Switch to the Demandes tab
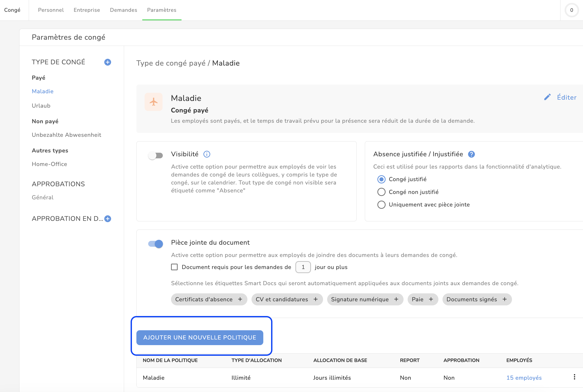583x392 pixels. pos(124,10)
